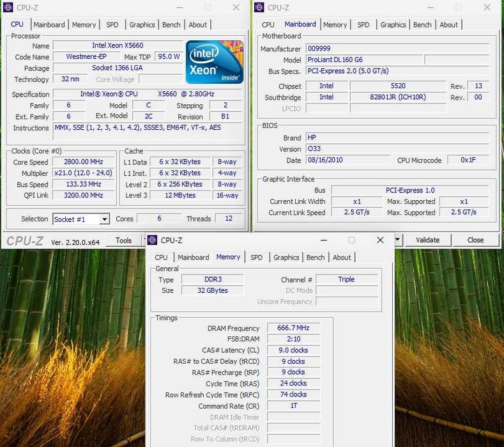
Task: Open the Memory tab in the left CPU window
Action: click(84, 25)
